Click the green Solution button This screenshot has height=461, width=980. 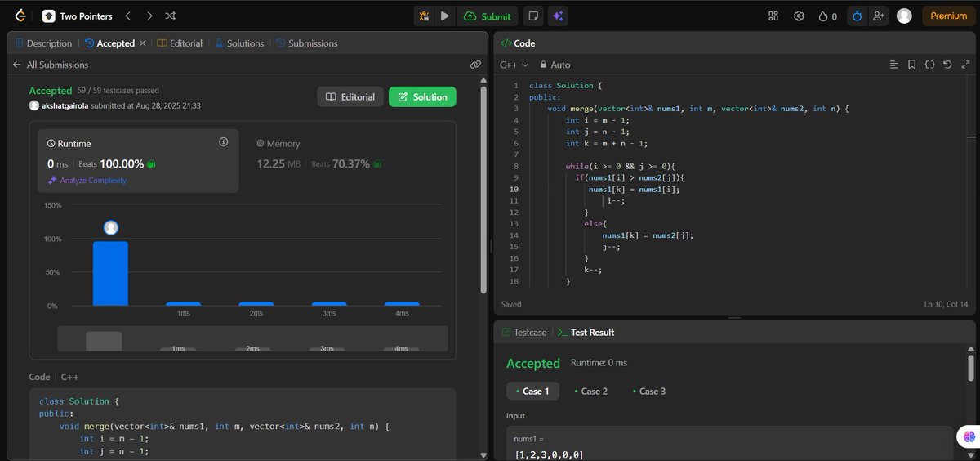click(x=422, y=96)
